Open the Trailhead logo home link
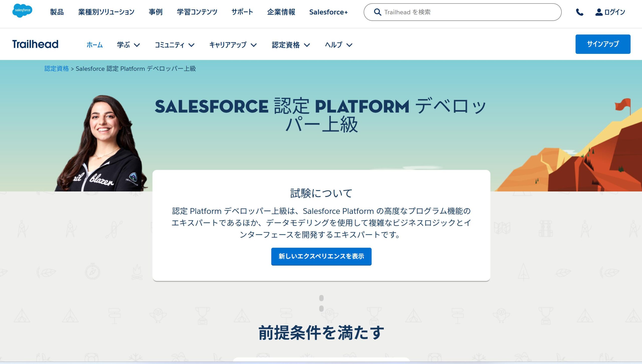Viewport: 642px width, 364px height. (35, 44)
